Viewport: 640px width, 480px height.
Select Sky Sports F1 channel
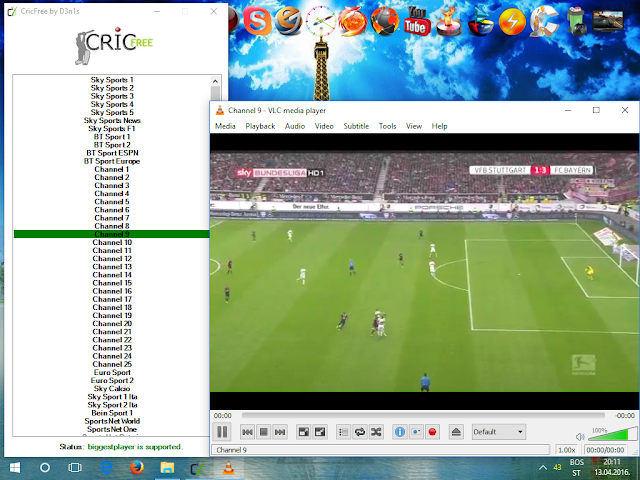(x=112, y=129)
